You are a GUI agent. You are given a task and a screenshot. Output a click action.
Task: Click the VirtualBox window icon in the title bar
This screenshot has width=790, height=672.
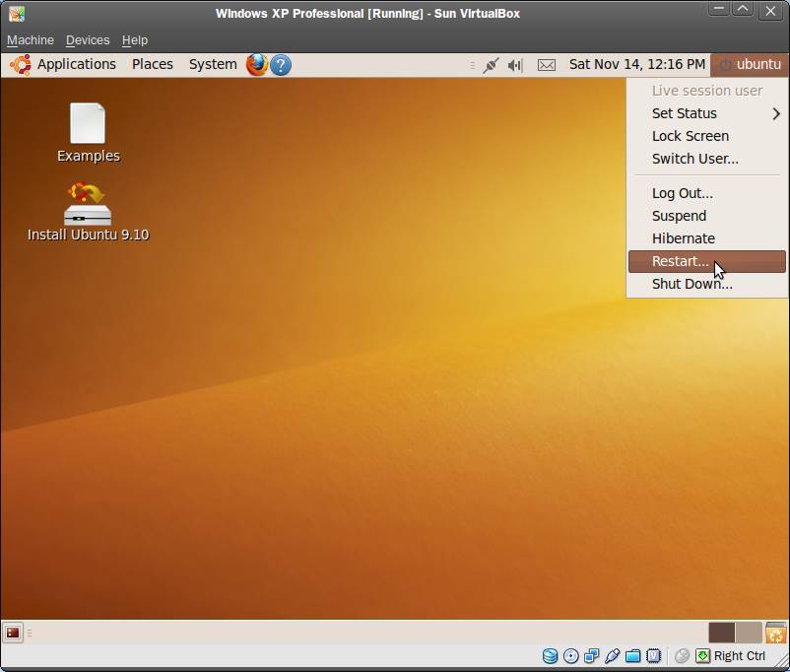click(17, 14)
